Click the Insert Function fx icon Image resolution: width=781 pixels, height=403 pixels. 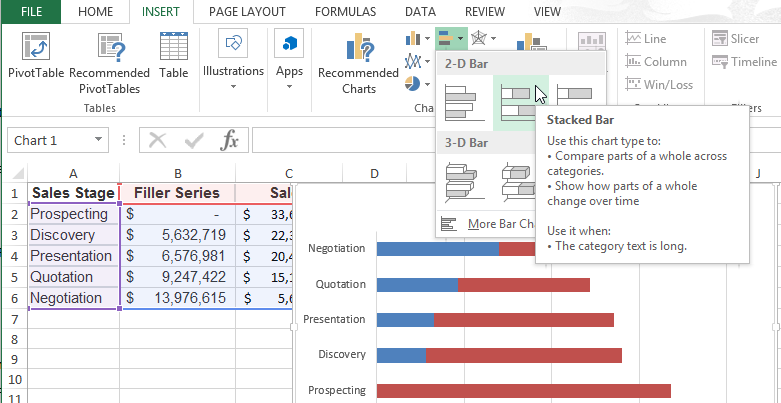point(229,140)
